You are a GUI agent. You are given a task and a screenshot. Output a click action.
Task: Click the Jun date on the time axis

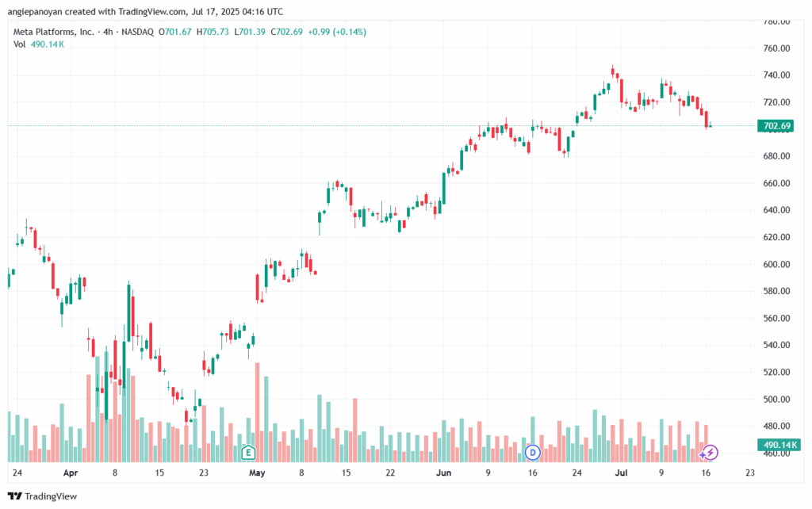click(443, 473)
